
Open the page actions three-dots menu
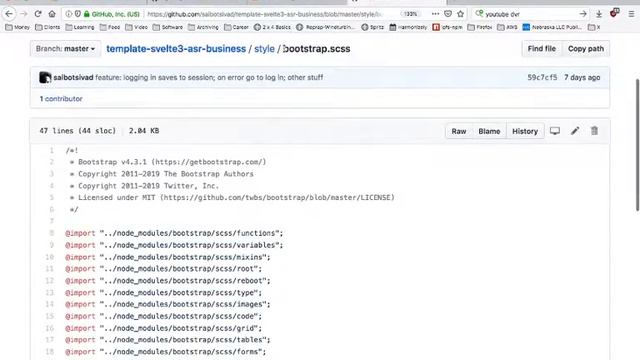pos(436,14)
